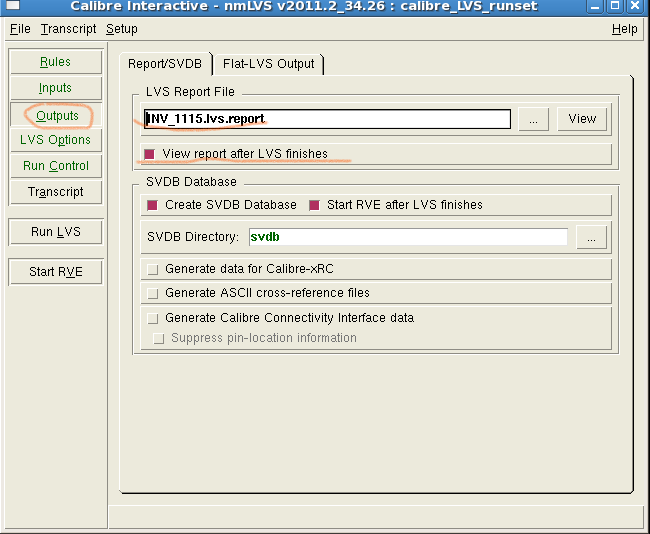Toggle View report after LVS finishes

[x=149, y=154]
